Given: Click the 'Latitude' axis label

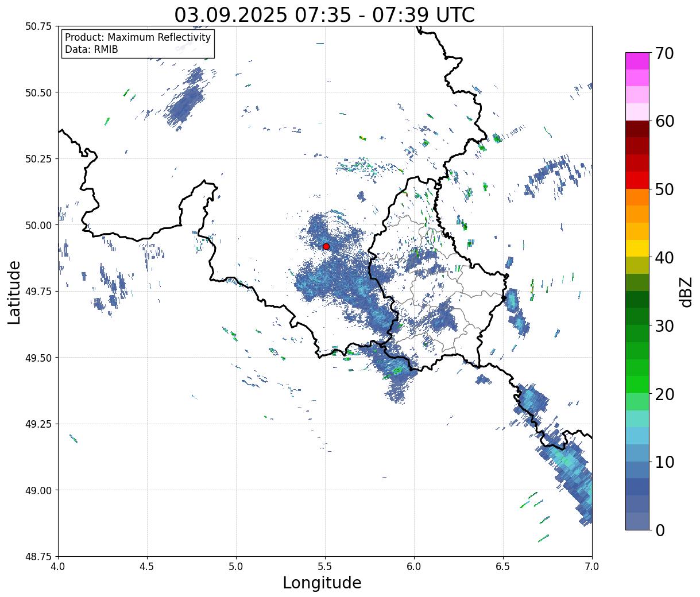Looking at the screenshot, I should 14,292.
